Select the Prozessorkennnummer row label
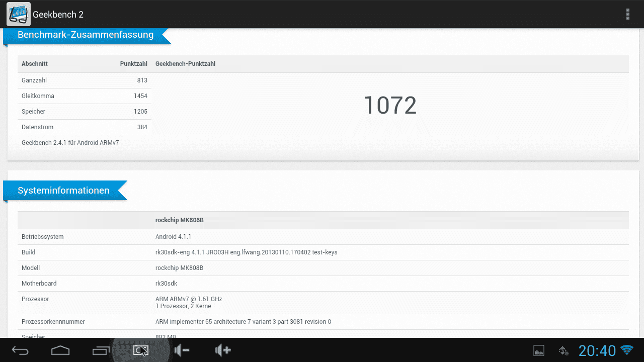This screenshot has height=362, width=644. point(53,322)
